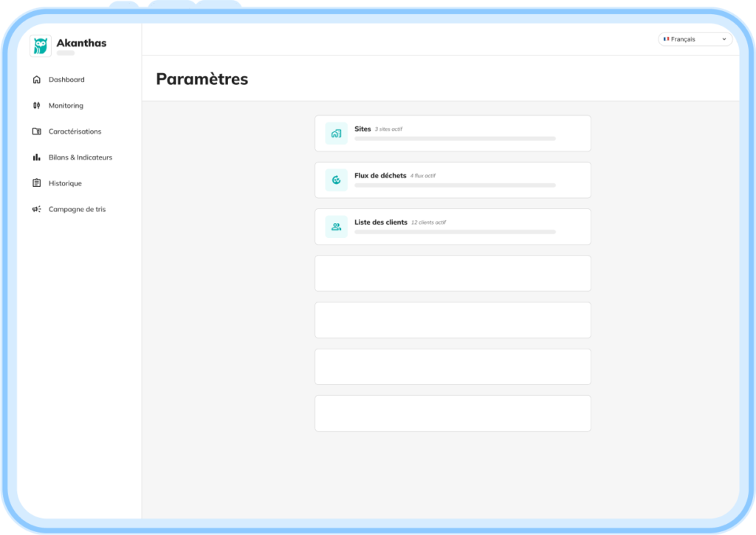The image size is (756, 535).
Task: Open the Liste des clients title
Action: point(381,222)
